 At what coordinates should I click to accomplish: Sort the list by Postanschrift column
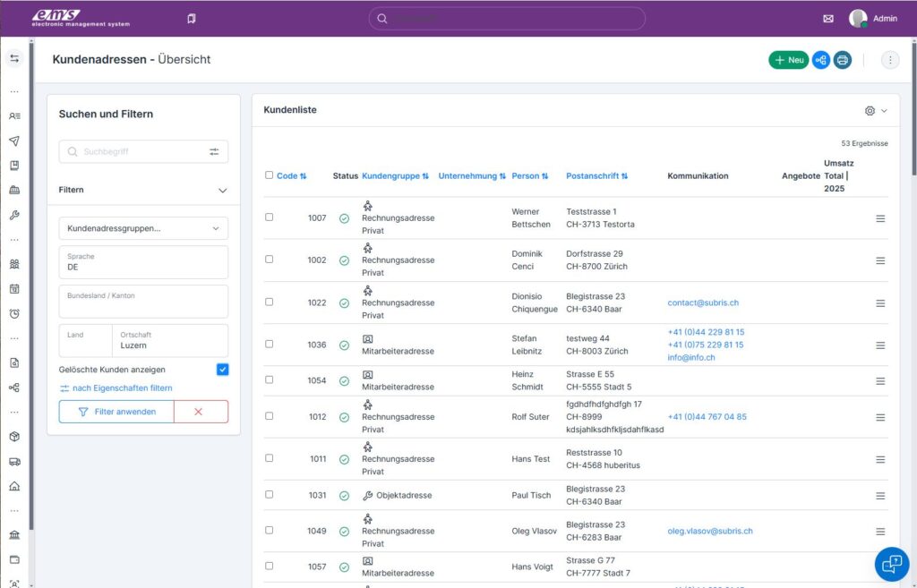tap(596, 176)
